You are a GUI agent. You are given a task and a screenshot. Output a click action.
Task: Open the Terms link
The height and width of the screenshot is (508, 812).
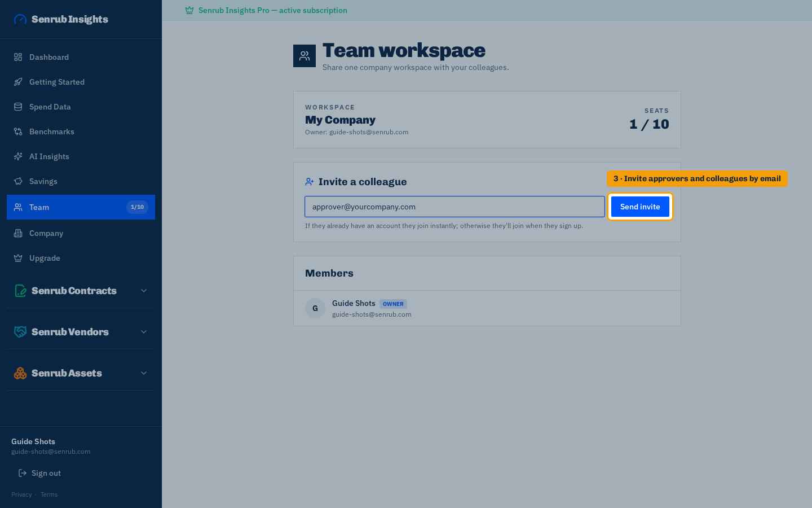tap(49, 494)
